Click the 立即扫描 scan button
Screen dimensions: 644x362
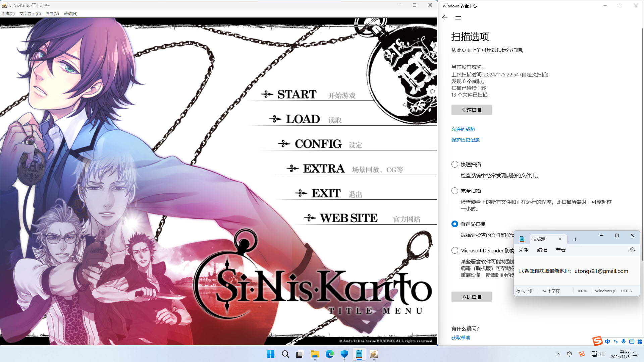pos(471,297)
